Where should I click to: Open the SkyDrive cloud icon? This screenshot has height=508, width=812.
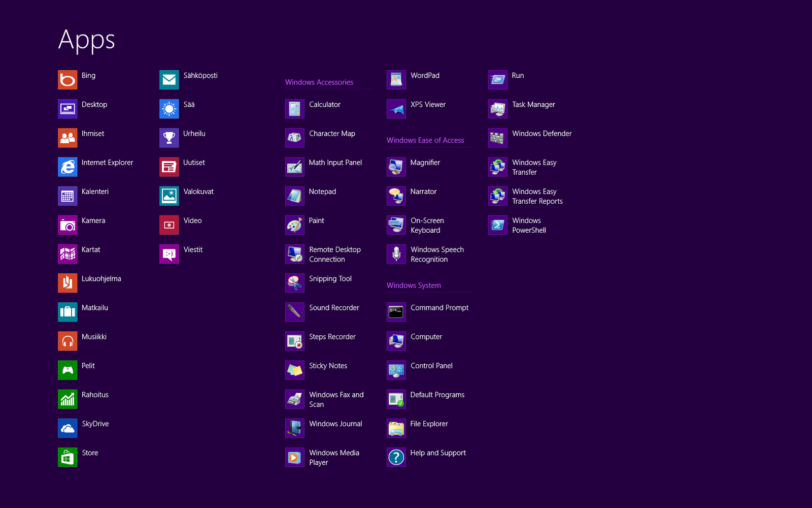67,427
